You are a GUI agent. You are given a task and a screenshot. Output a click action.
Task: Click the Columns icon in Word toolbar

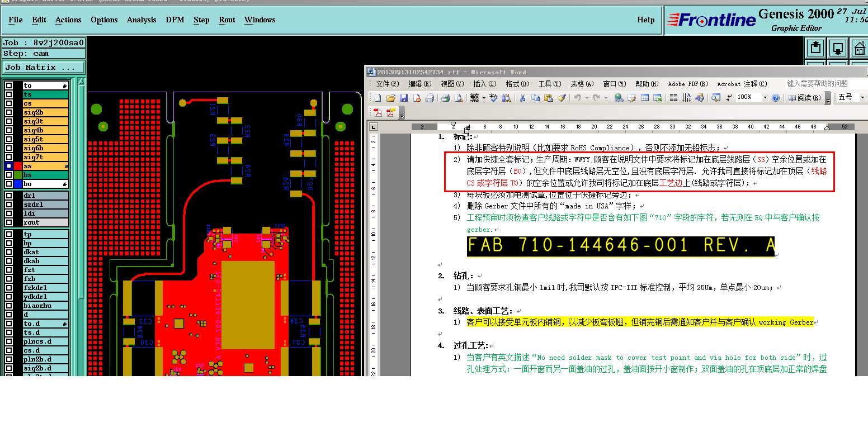pos(673,98)
